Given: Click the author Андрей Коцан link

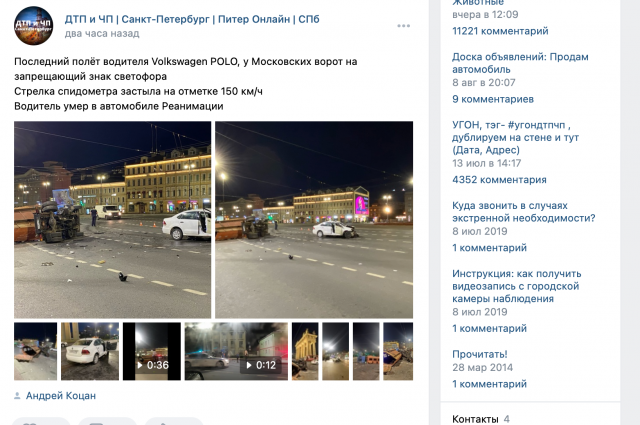Looking at the screenshot, I should (x=61, y=396).
